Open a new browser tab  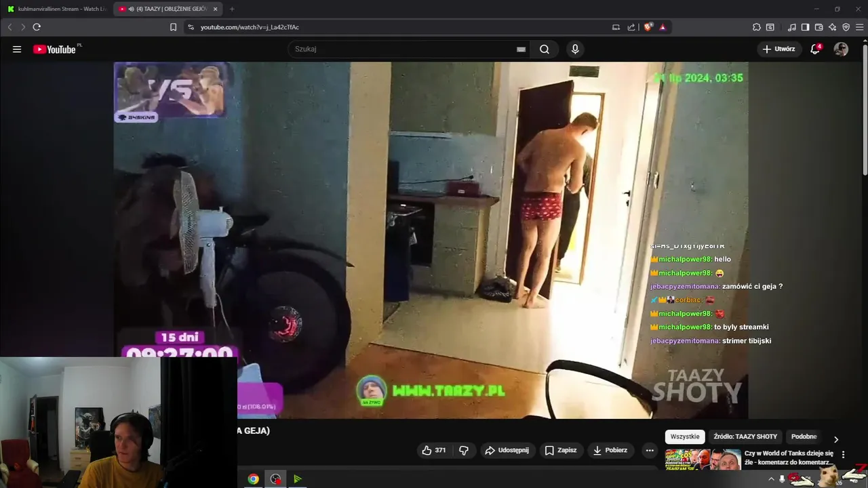click(232, 9)
